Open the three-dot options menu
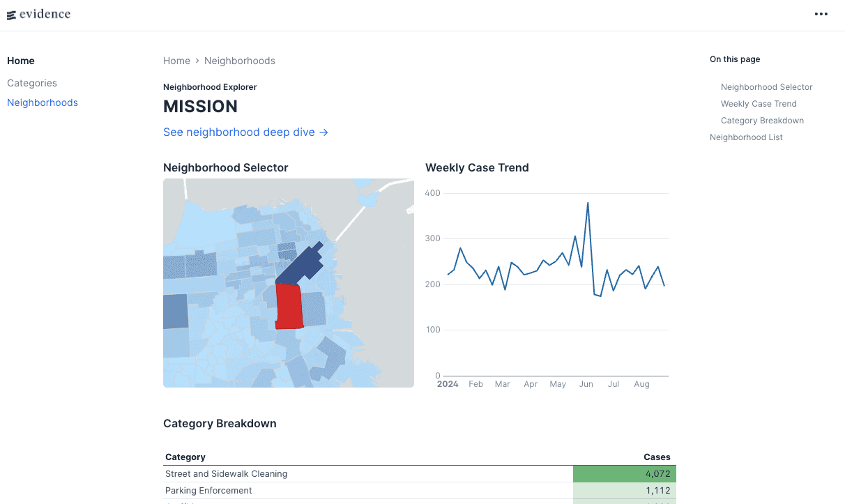 821,15
